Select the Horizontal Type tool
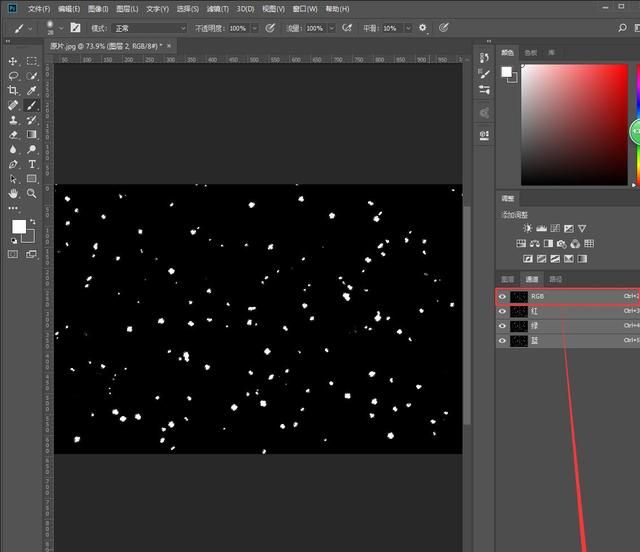The height and width of the screenshot is (552, 640). click(x=31, y=164)
